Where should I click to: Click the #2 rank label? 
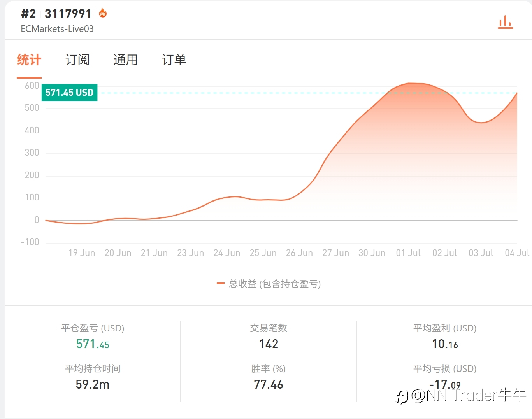[28, 14]
